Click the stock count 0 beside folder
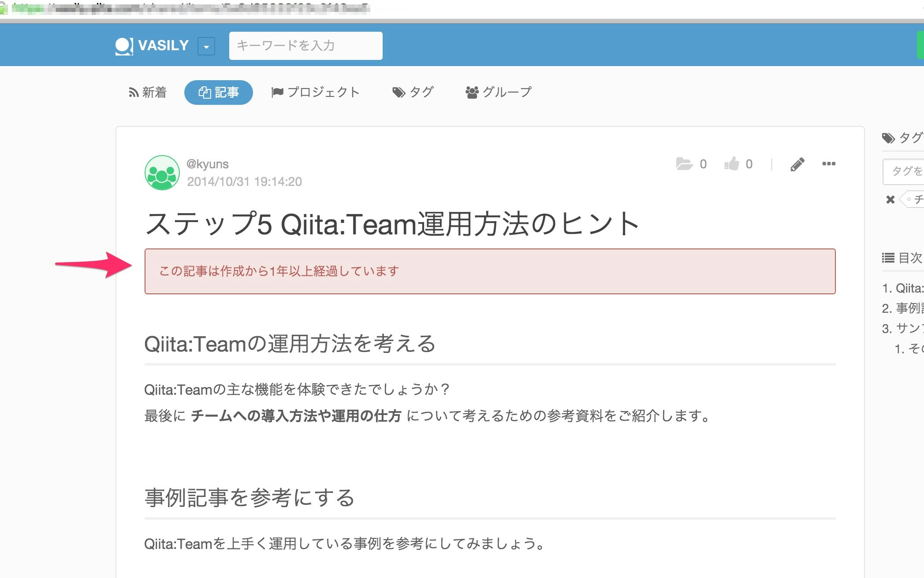The image size is (924, 578). (703, 164)
